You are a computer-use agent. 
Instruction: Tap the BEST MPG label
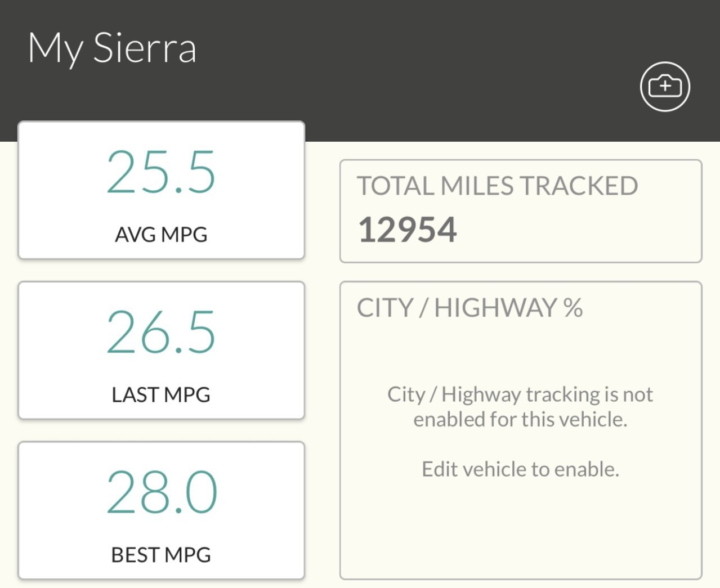coord(161,555)
